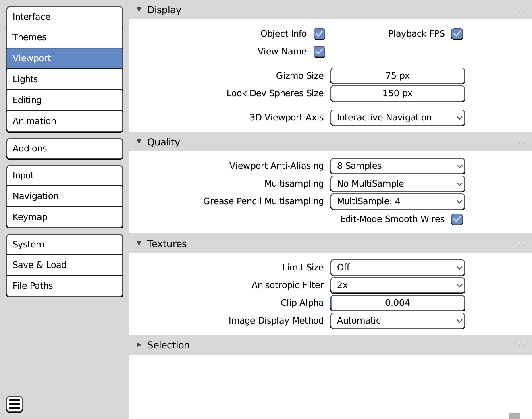Uncheck Playback FPS
The image size is (532, 419).
457,34
